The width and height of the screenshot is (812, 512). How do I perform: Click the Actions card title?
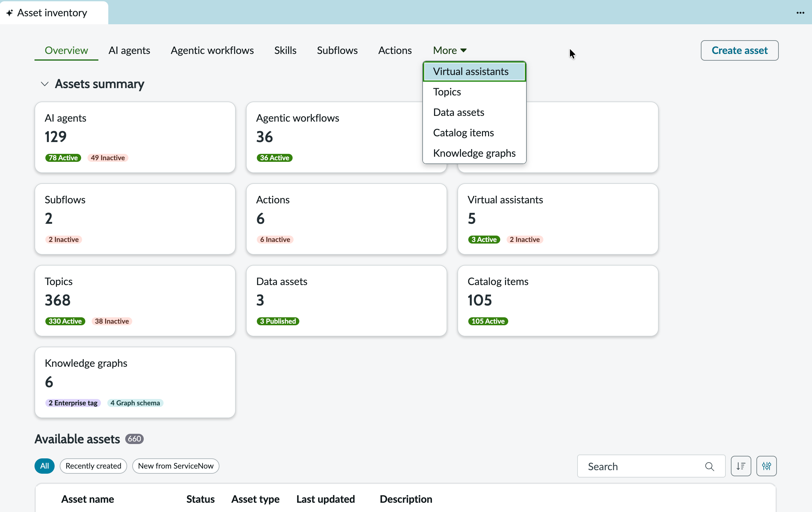pyautogui.click(x=273, y=200)
